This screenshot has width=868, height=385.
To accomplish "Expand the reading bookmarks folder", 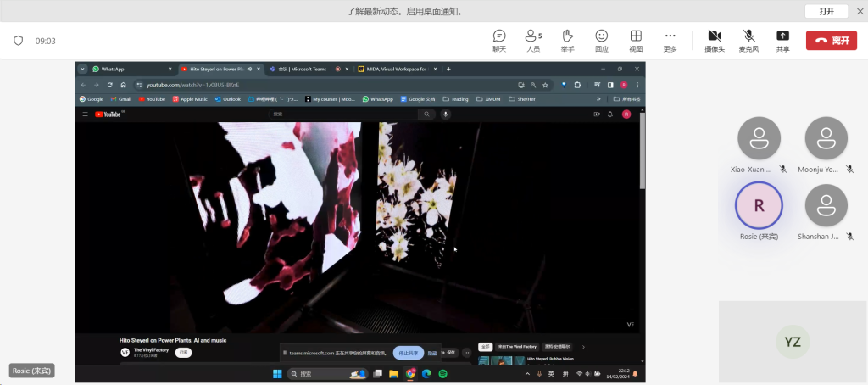I will (x=455, y=99).
